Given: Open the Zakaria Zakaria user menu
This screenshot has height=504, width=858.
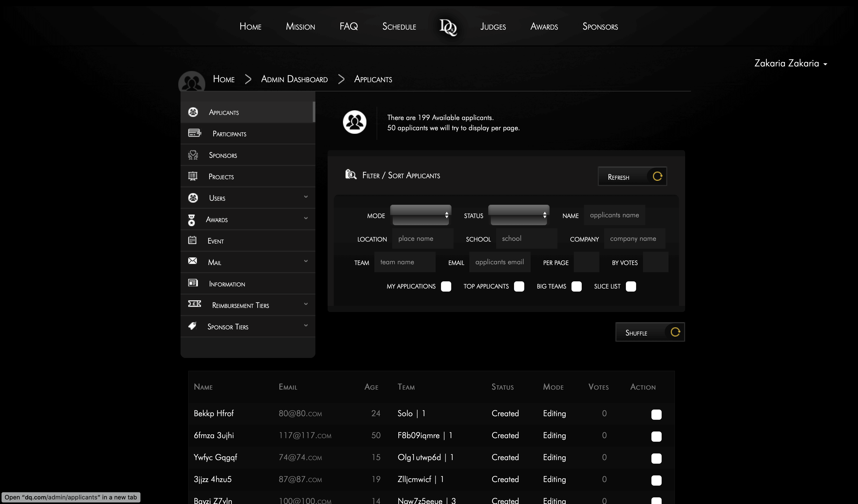Looking at the screenshot, I should click(791, 63).
